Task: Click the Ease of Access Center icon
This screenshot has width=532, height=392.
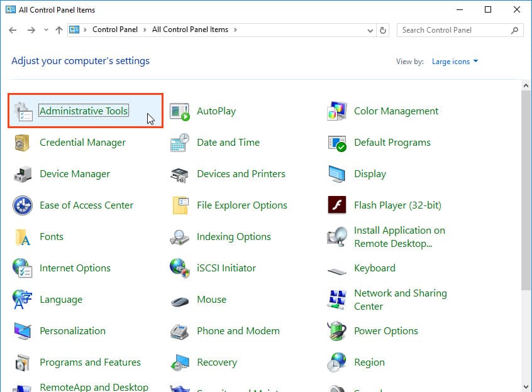Action: (x=23, y=205)
